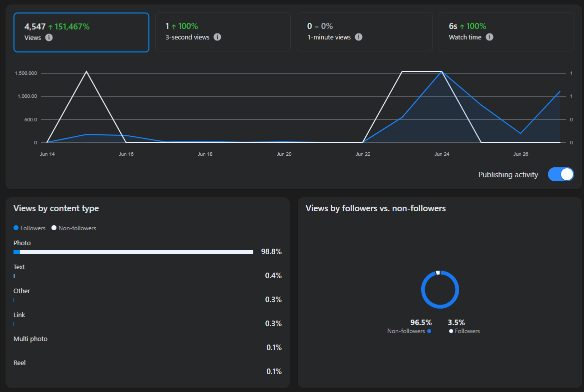Viewport: 584px width, 392px height.
Task: Click the white Non-followers legend dot
Action: point(54,228)
